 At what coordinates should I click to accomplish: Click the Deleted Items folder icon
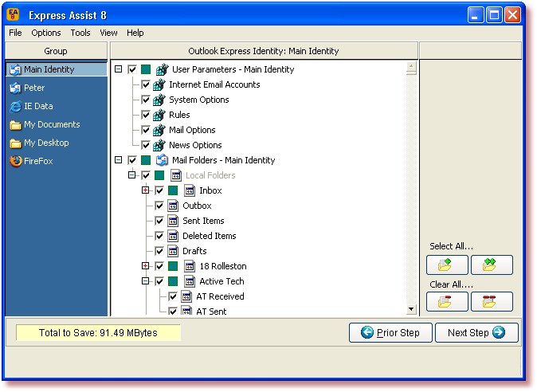[173, 236]
